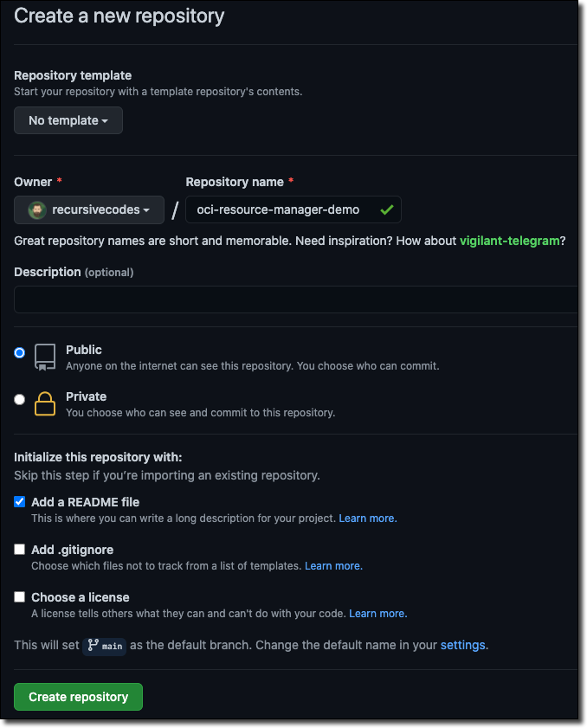587x728 pixels.
Task: Click the Private repository lock icon
Action: pos(45,403)
